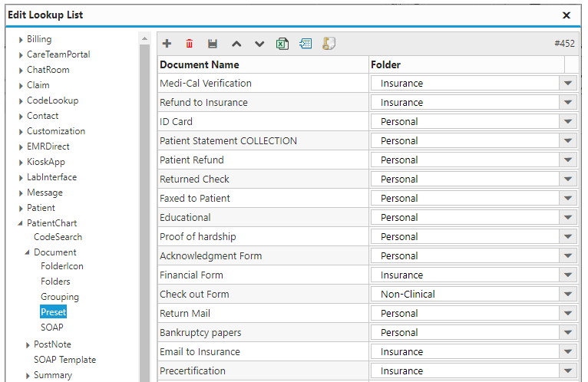Open Folder dropdown for Medi-Cal Verification
The image size is (588, 382).
(568, 83)
